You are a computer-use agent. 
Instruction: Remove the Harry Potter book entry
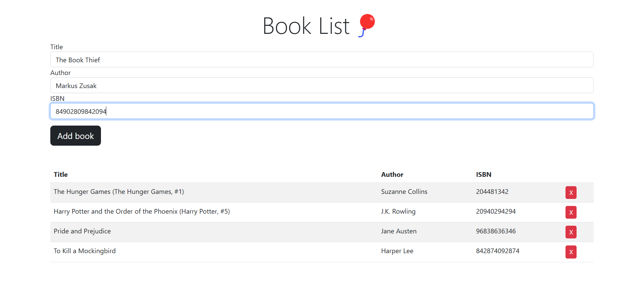pos(571,212)
